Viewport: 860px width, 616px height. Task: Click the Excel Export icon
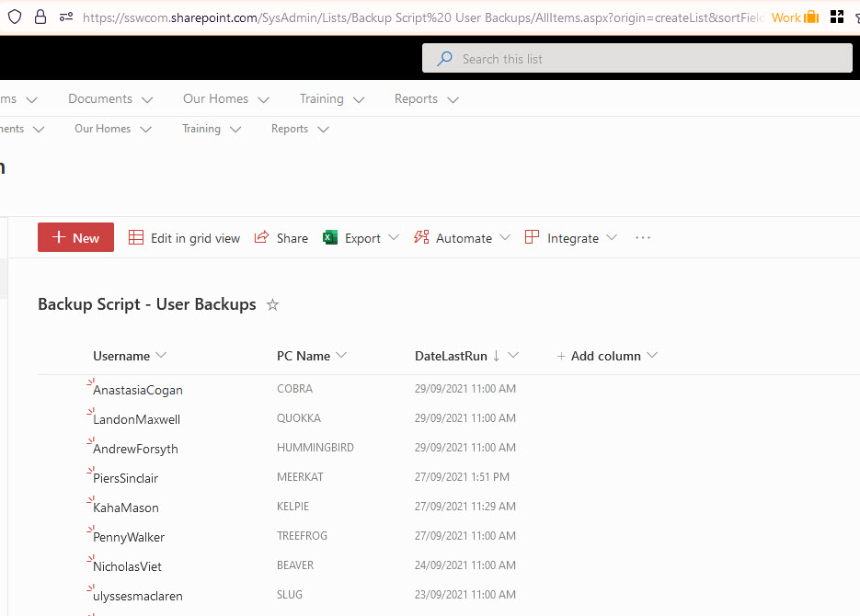tap(330, 237)
